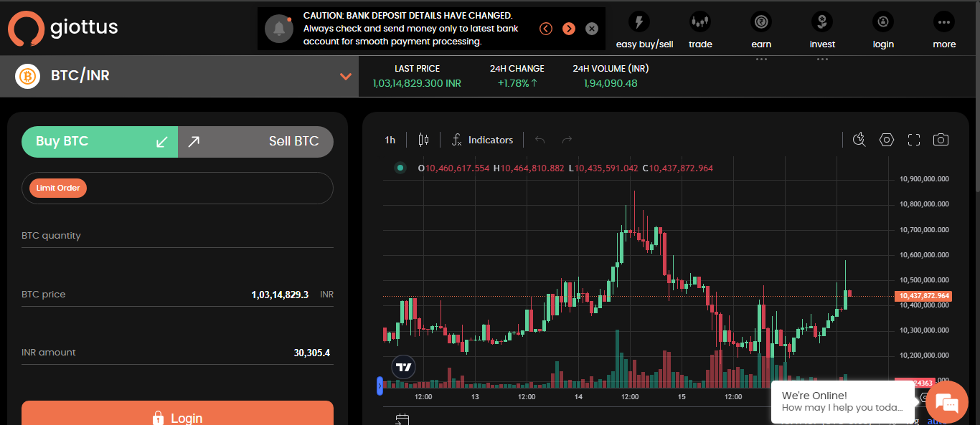This screenshot has width=980, height=425.
Task: Dismiss the bank deposit caution banner
Action: tap(591, 29)
